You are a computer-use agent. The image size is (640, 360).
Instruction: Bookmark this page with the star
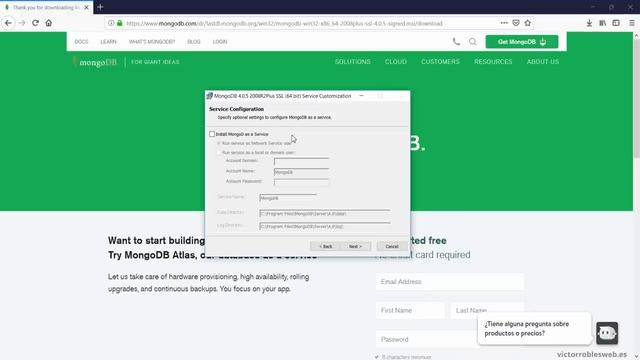tap(528, 23)
